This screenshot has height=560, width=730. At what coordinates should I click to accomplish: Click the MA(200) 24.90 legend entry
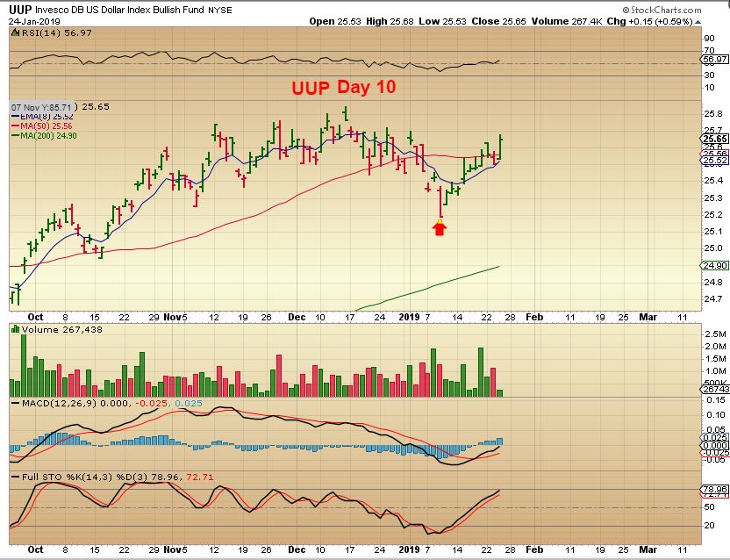(44, 135)
